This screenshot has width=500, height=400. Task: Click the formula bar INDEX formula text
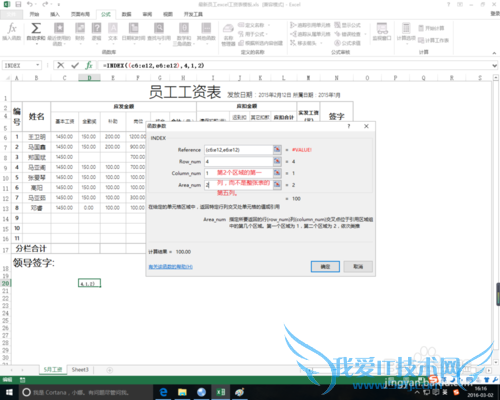(153, 65)
